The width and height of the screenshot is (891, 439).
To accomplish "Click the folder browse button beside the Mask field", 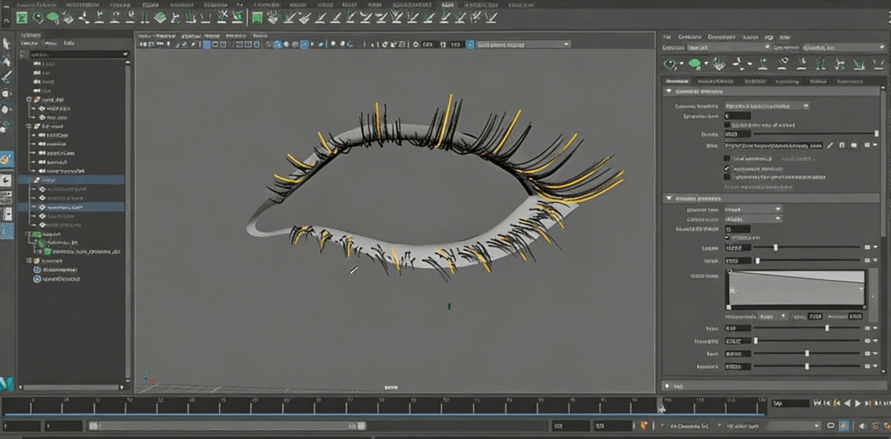I will [x=853, y=145].
